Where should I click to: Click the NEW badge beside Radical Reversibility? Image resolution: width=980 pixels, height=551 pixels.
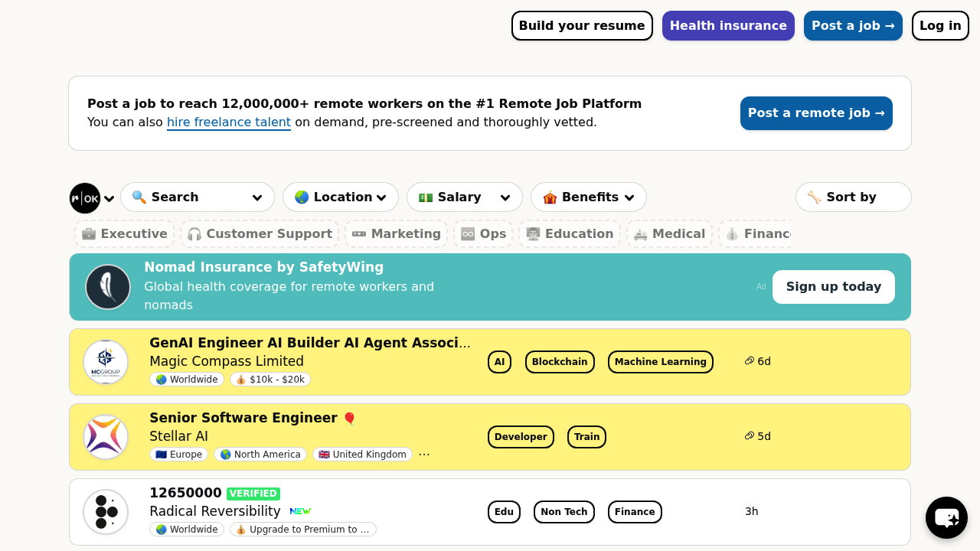300,511
